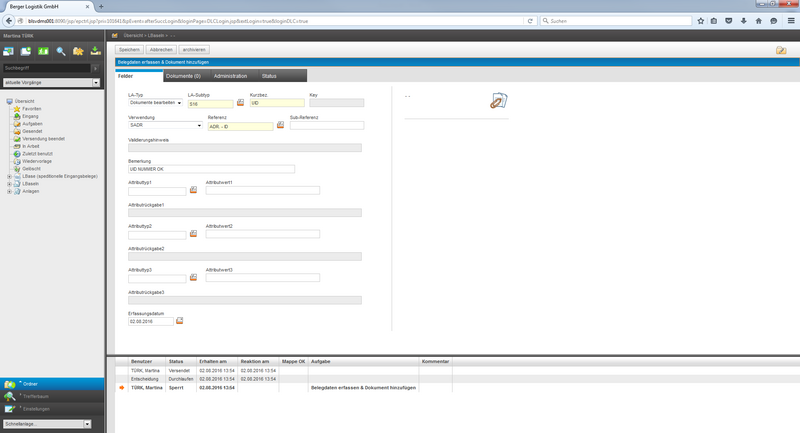Open lookup icon next to LA-Subtyp field

tap(240, 103)
